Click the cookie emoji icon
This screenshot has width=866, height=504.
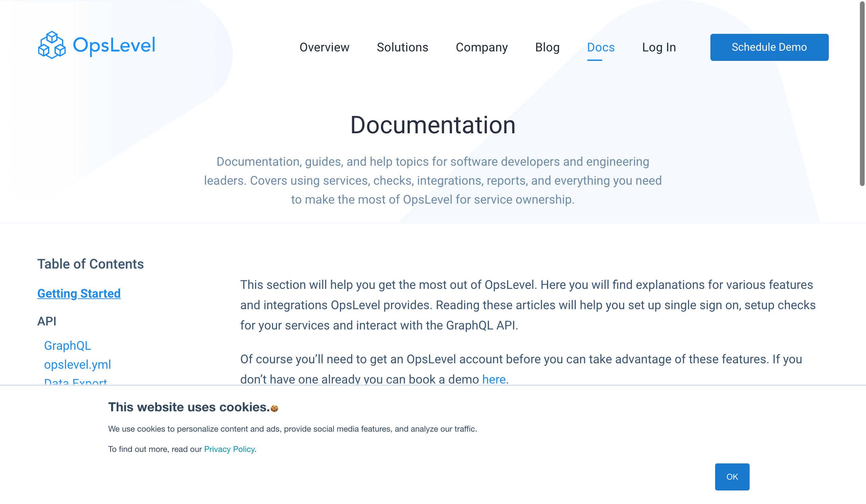click(x=274, y=408)
